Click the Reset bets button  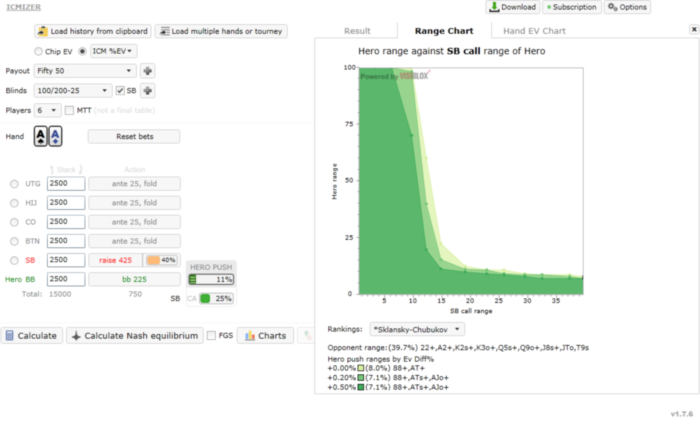pos(134,137)
